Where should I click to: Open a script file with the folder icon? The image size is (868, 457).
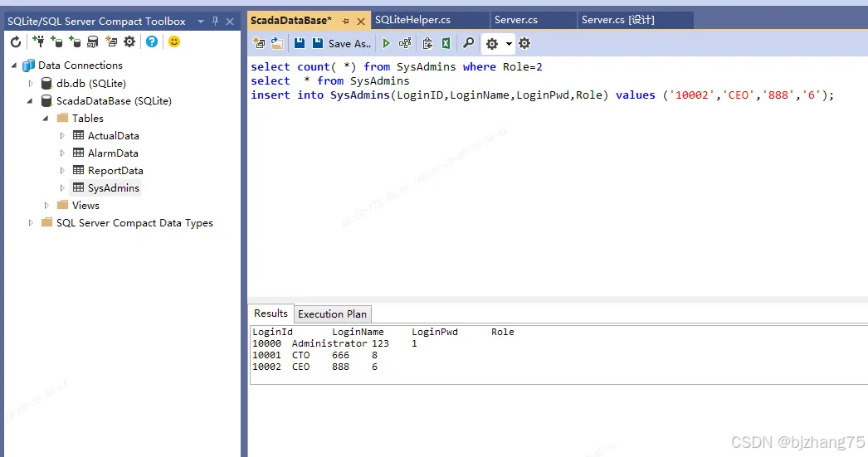(x=277, y=43)
